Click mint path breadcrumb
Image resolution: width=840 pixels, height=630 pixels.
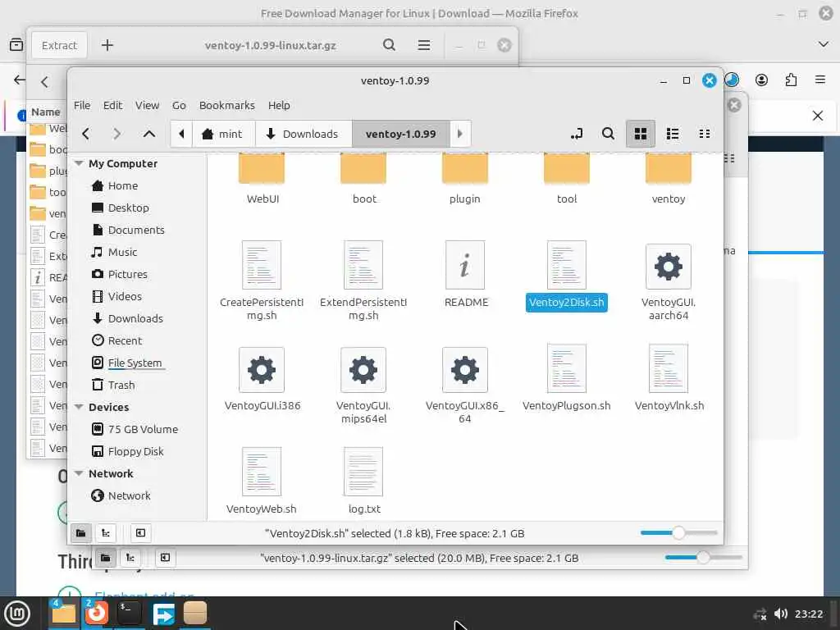pos(223,134)
